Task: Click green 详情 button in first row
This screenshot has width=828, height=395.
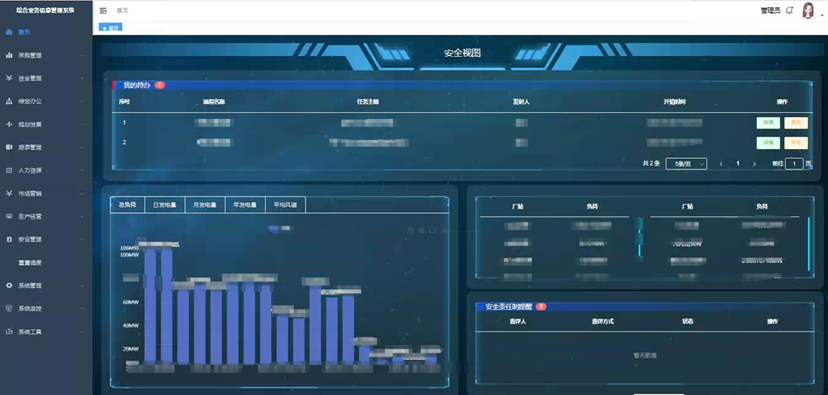Action: pos(768,123)
